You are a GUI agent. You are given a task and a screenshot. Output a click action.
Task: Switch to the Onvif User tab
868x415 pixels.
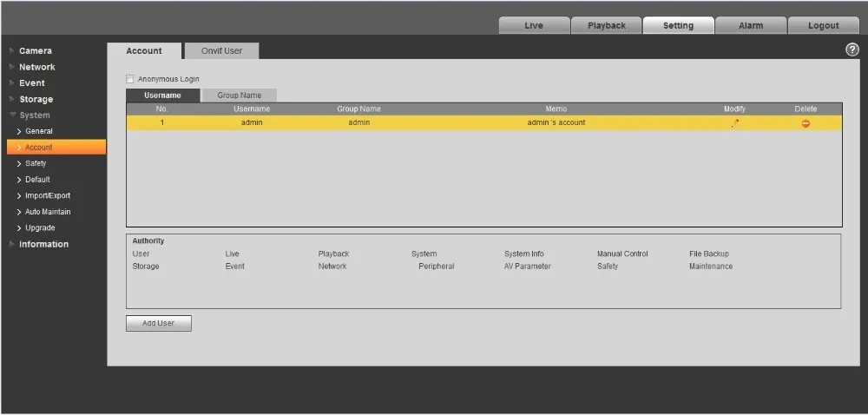click(x=221, y=51)
